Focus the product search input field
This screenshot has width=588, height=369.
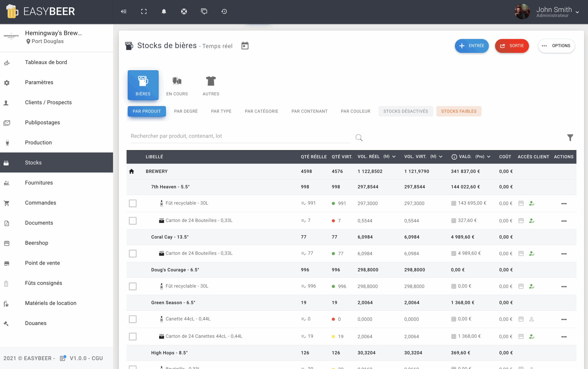240,136
